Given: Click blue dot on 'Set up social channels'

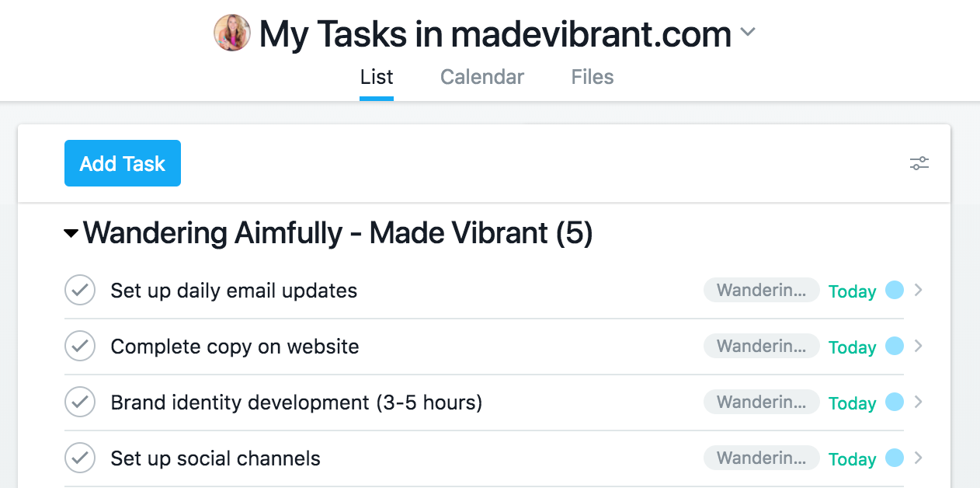Looking at the screenshot, I should (x=895, y=458).
